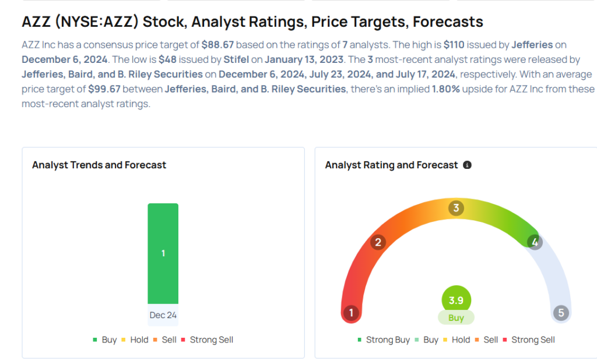This screenshot has height=364, width=597.
Task: Toggle the Sell legend in Analyst Trends chart
Action: click(165, 340)
